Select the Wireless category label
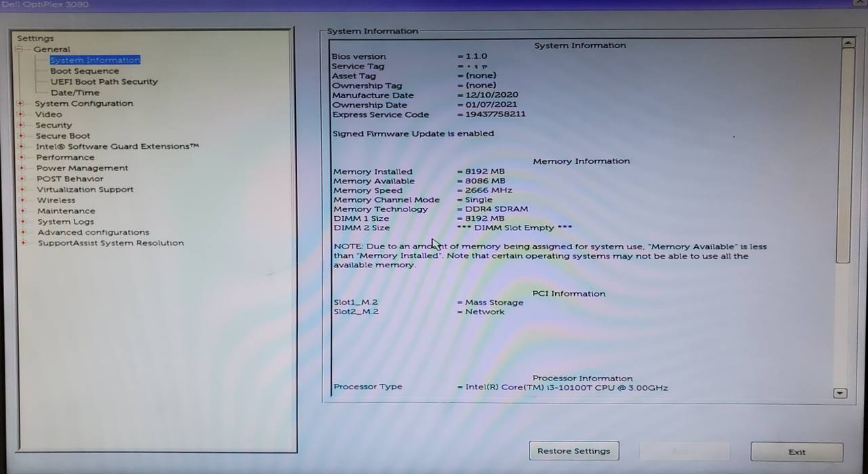 56,200
